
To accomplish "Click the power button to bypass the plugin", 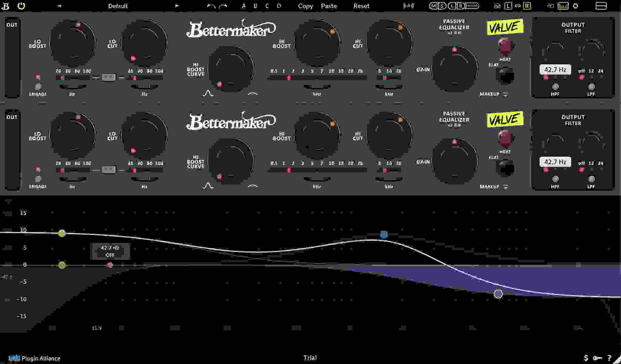I will pyautogui.click(x=21, y=5).
